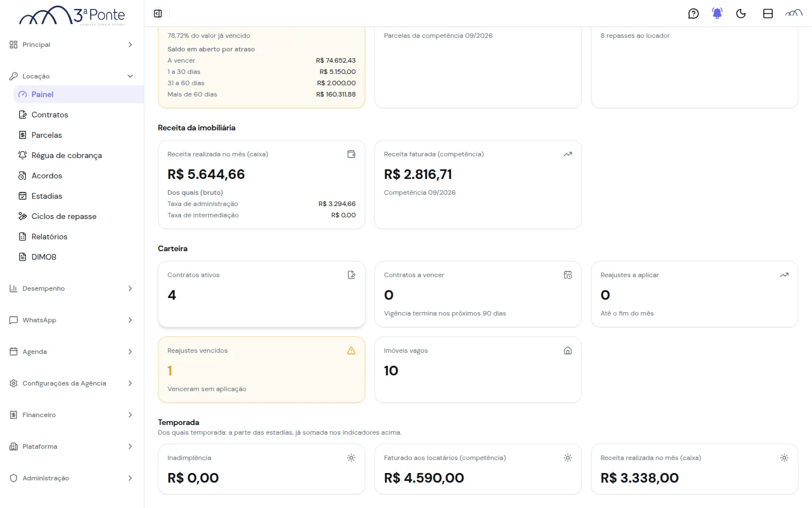Toggle layout density icon in the header

pyautogui.click(x=768, y=14)
